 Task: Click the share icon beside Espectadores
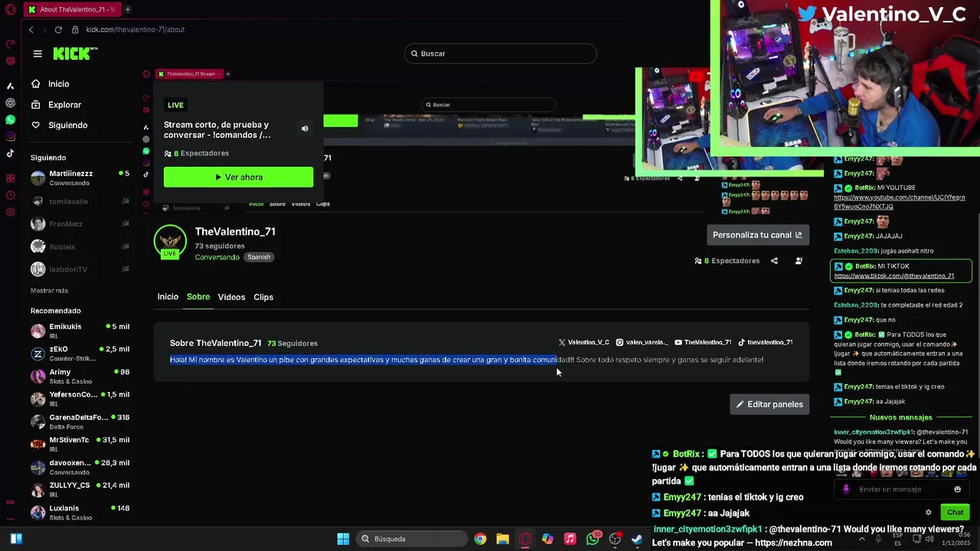pyautogui.click(x=774, y=261)
